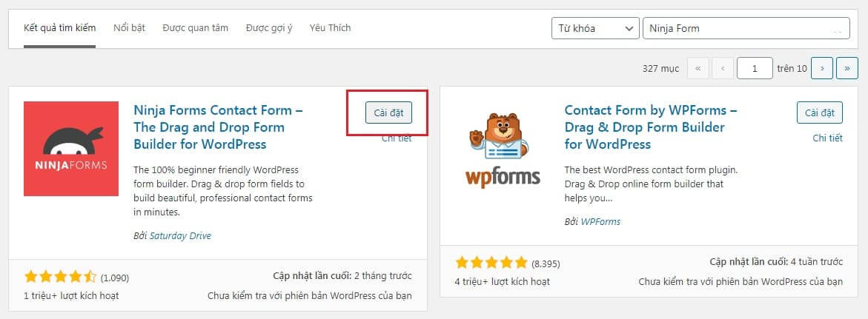Install Ninja Forms with Cài đặt button
The height and width of the screenshot is (319, 868).
click(388, 113)
